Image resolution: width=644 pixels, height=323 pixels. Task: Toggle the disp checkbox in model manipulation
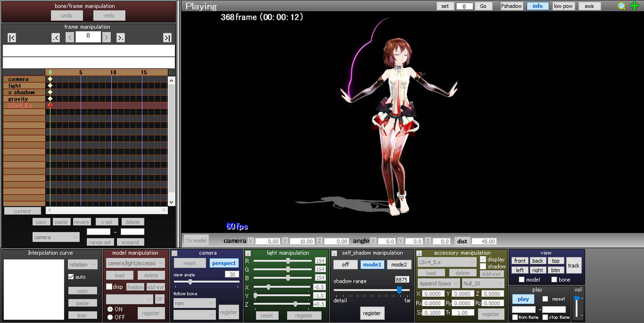point(109,287)
